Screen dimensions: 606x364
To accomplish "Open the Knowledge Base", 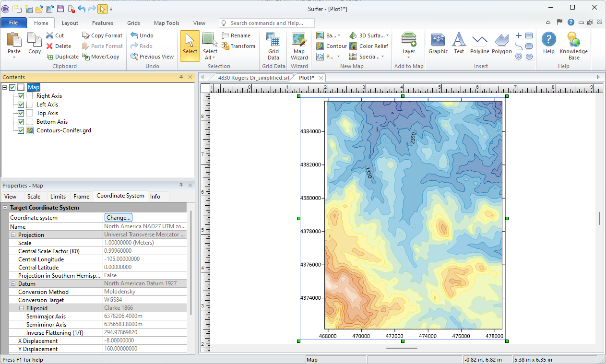I will click(573, 46).
